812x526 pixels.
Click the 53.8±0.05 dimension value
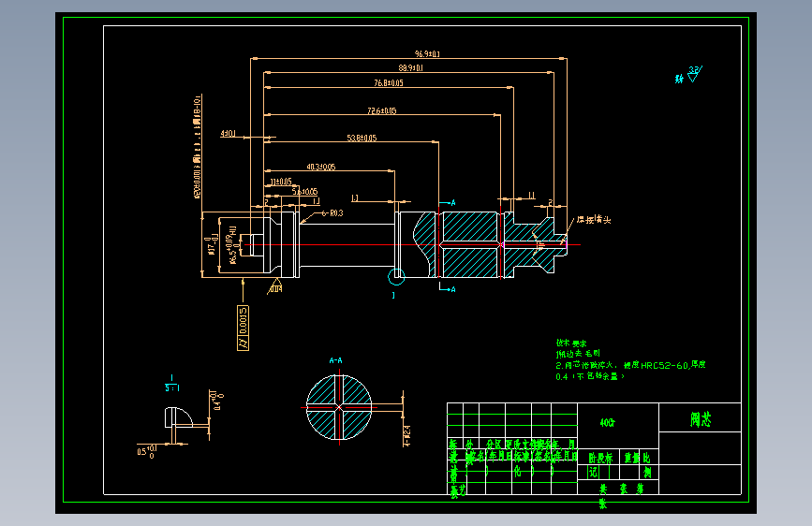(x=362, y=139)
